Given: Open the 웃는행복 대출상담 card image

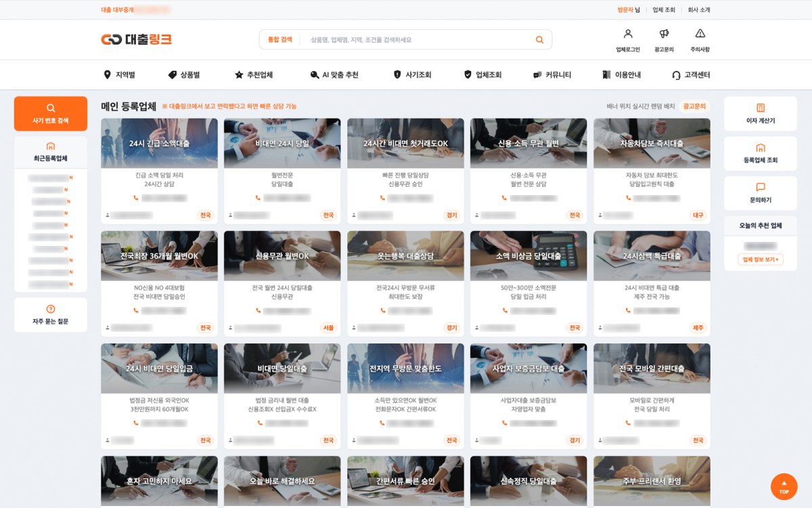Looking at the screenshot, I should coord(405,256).
